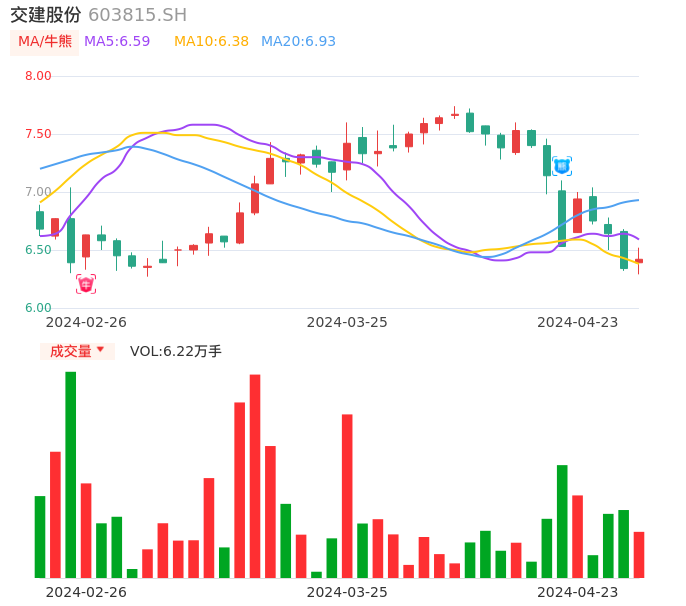Viewport: 686px width, 606px height.
Task: Click the MA20:6.93 legend label
Action: click(x=298, y=42)
